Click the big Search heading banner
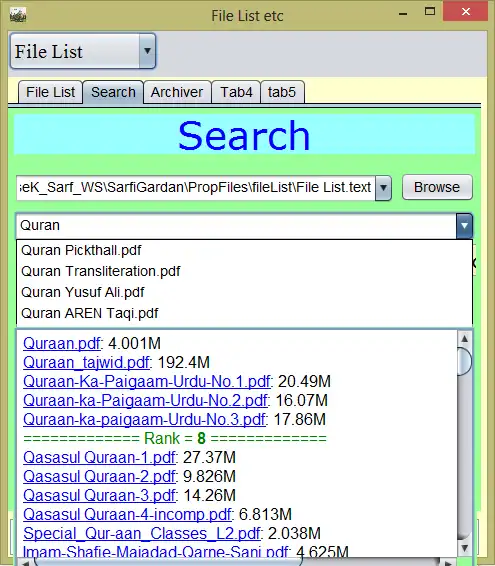The height and width of the screenshot is (566, 495). [244, 135]
